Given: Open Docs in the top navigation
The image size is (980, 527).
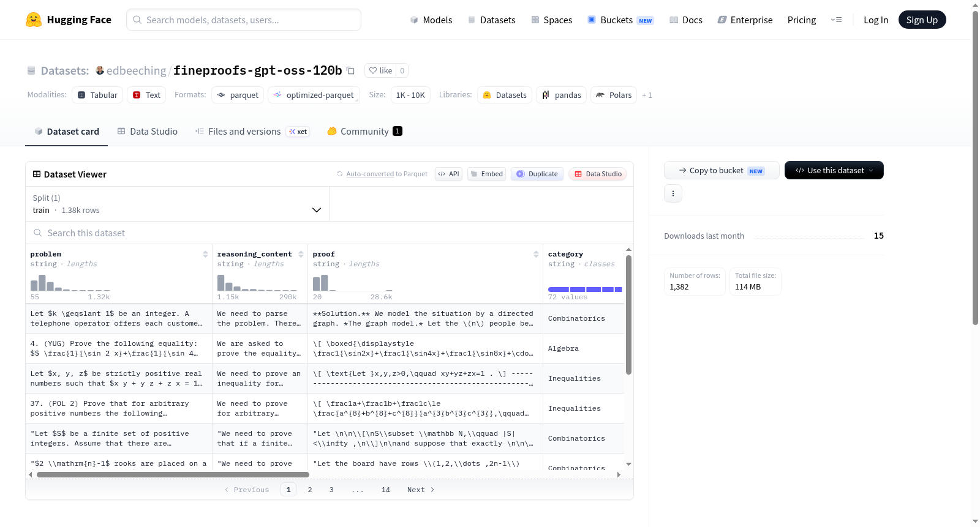Looking at the screenshot, I should pos(685,20).
